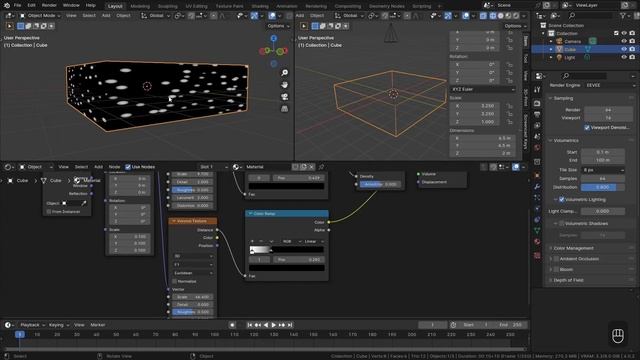
Task: Click the Marker menu in the timeline
Action: tap(98, 325)
